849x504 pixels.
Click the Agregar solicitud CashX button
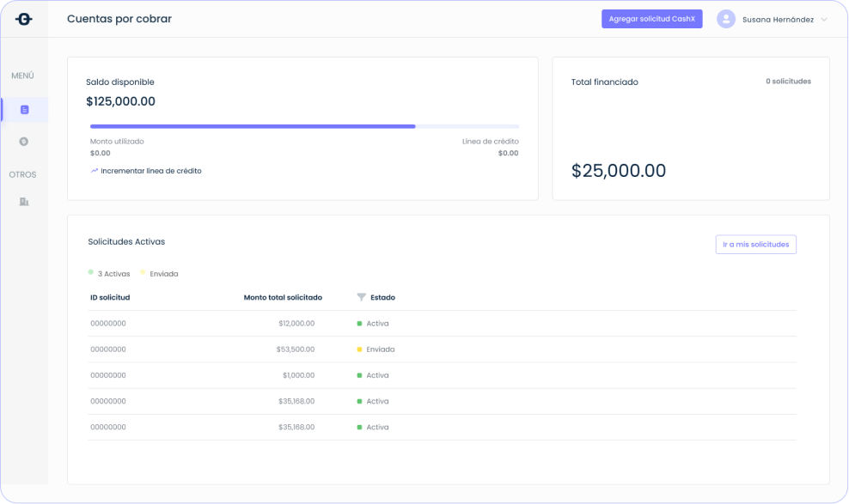[651, 18]
